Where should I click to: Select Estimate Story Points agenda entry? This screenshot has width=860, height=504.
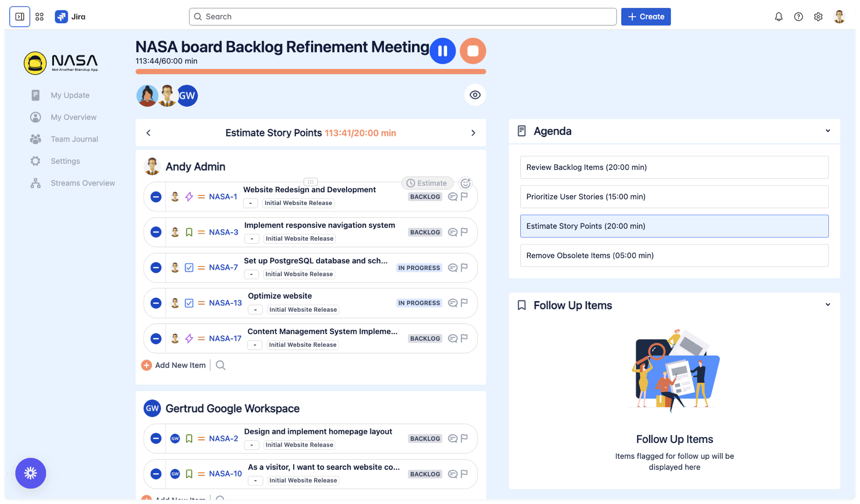[674, 226]
